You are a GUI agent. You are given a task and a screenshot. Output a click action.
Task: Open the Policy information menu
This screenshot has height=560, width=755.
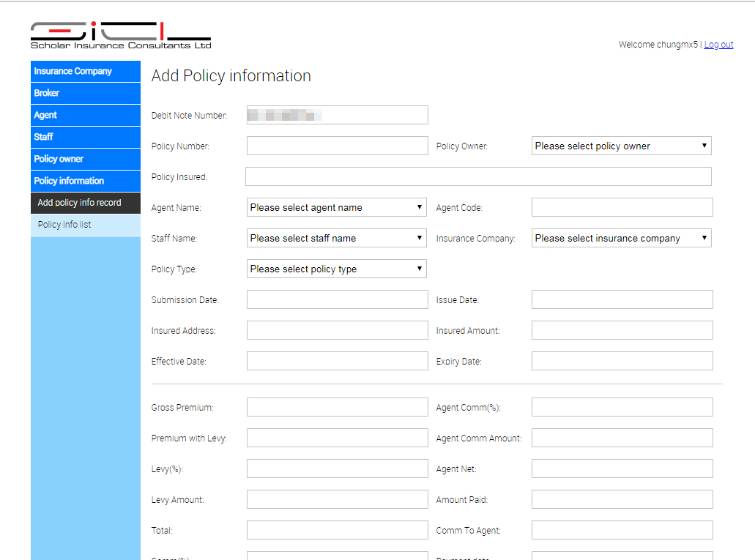pyautogui.click(x=86, y=181)
